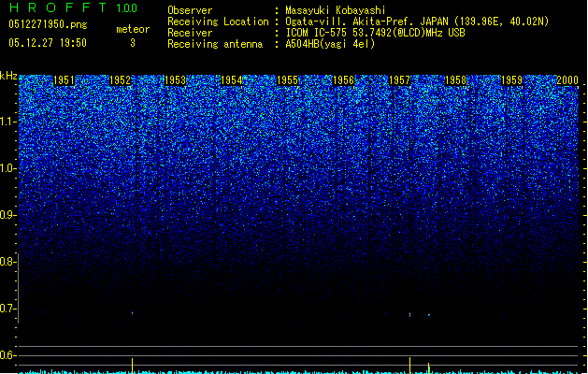The width and height of the screenshot is (588, 374).
Task: Click the kHz axis label
Action: pos(8,76)
